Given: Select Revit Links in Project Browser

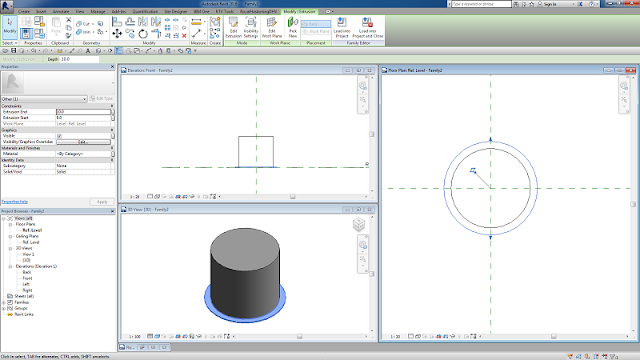Looking at the screenshot, I should [x=24, y=315].
